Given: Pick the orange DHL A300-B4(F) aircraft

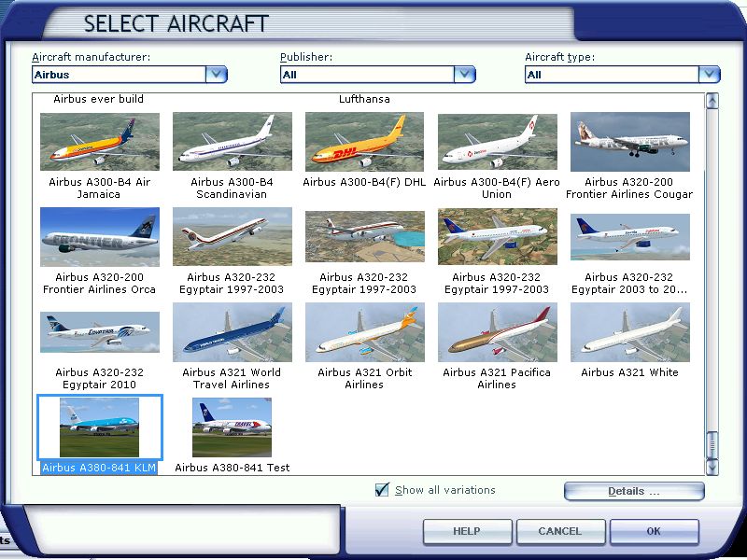Looking at the screenshot, I should (364, 142).
